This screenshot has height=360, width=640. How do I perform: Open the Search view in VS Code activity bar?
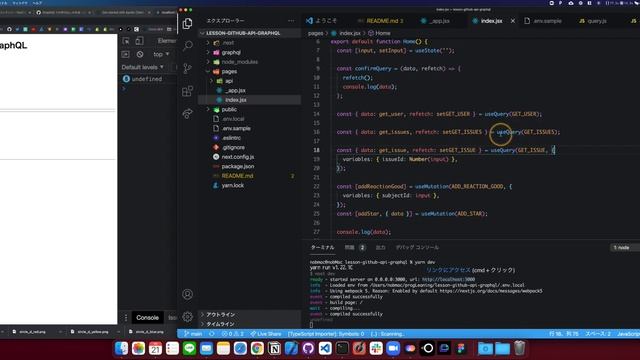pyautogui.click(x=187, y=45)
